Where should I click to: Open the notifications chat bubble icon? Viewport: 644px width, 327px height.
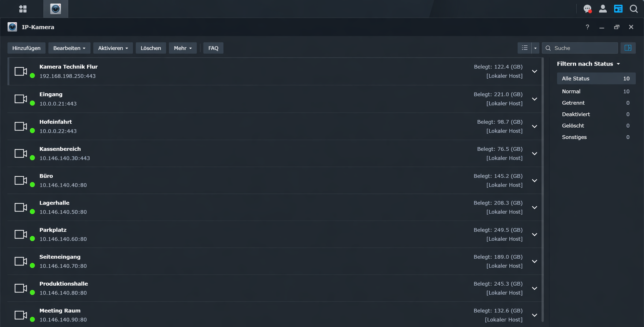point(587,9)
